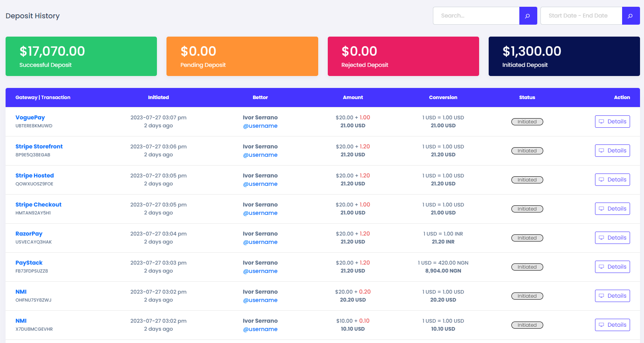
Task: Focus the Search text field
Action: tap(476, 16)
